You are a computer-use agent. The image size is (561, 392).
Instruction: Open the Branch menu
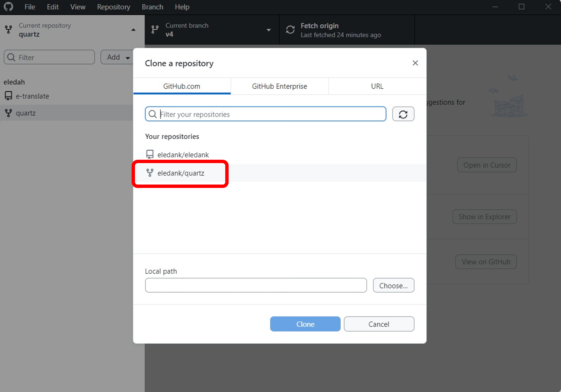pos(152,7)
